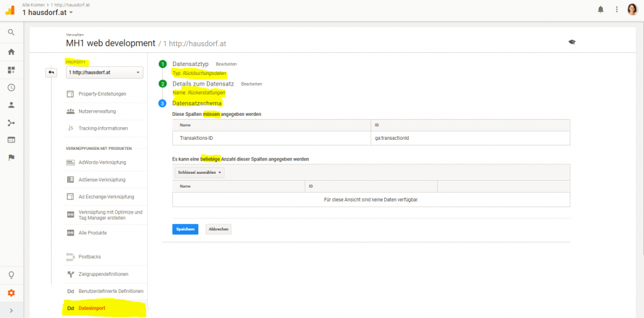Click the Speichern button
The height and width of the screenshot is (318, 644).
(186, 229)
